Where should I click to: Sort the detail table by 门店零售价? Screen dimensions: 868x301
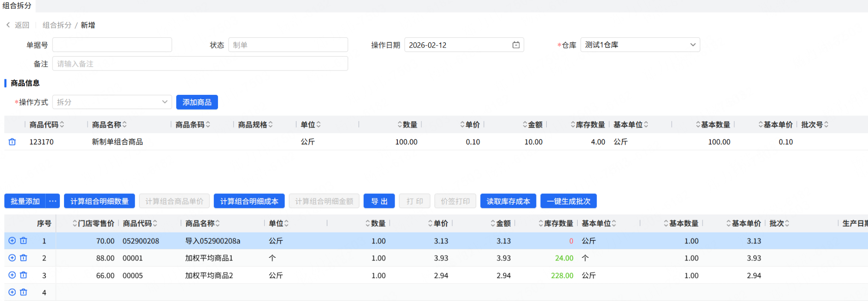[x=75, y=223]
